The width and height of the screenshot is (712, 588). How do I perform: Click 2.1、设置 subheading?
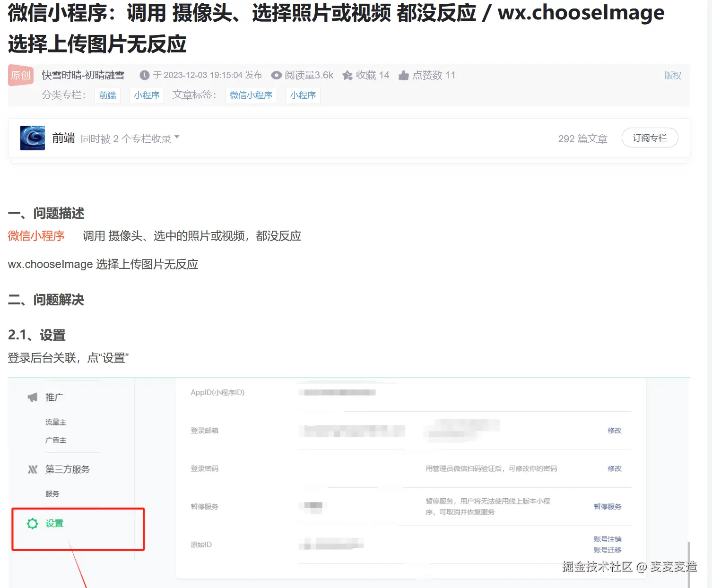(x=37, y=335)
